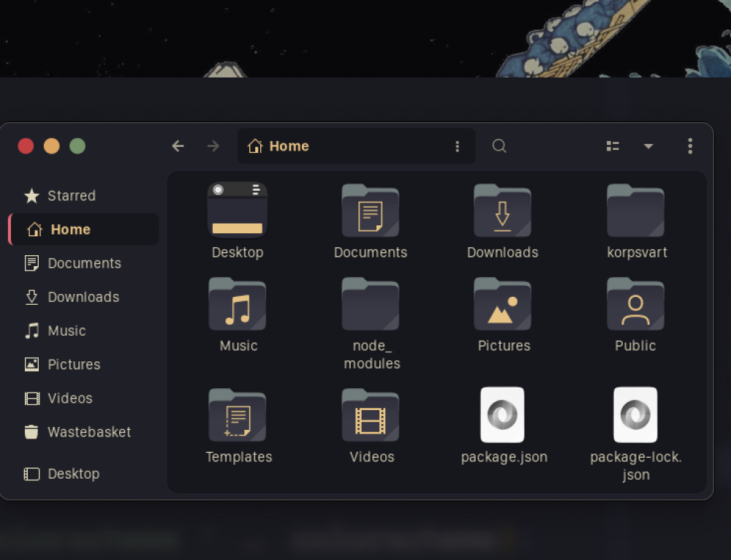Open the main hamburger menu
Image resolution: width=731 pixels, height=560 pixels.
pos(689,146)
